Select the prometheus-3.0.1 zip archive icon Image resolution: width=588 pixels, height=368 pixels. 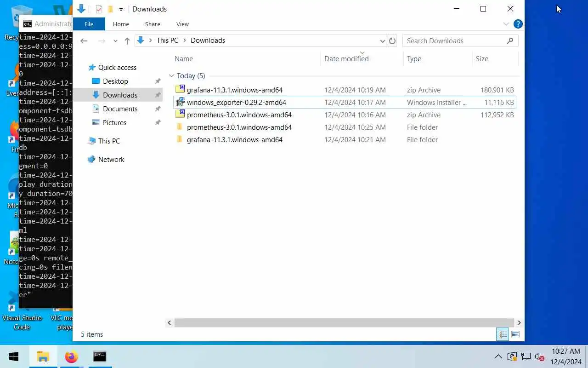(180, 115)
